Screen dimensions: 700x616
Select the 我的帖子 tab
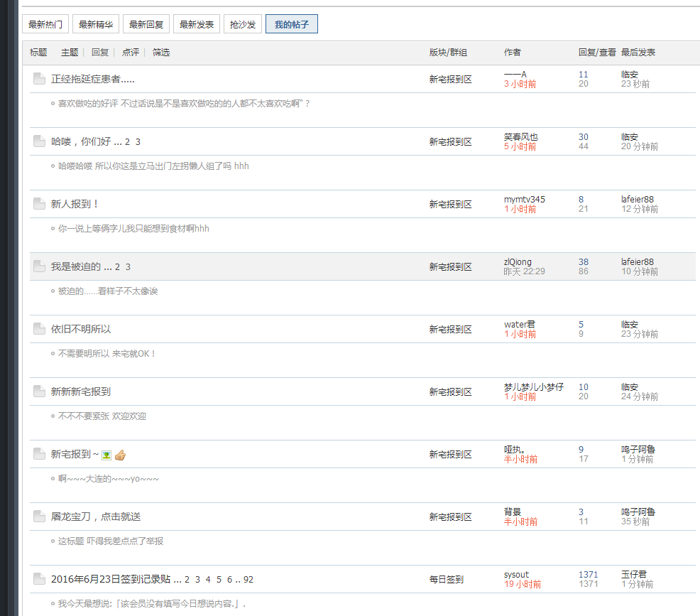[x=291, y=24]
